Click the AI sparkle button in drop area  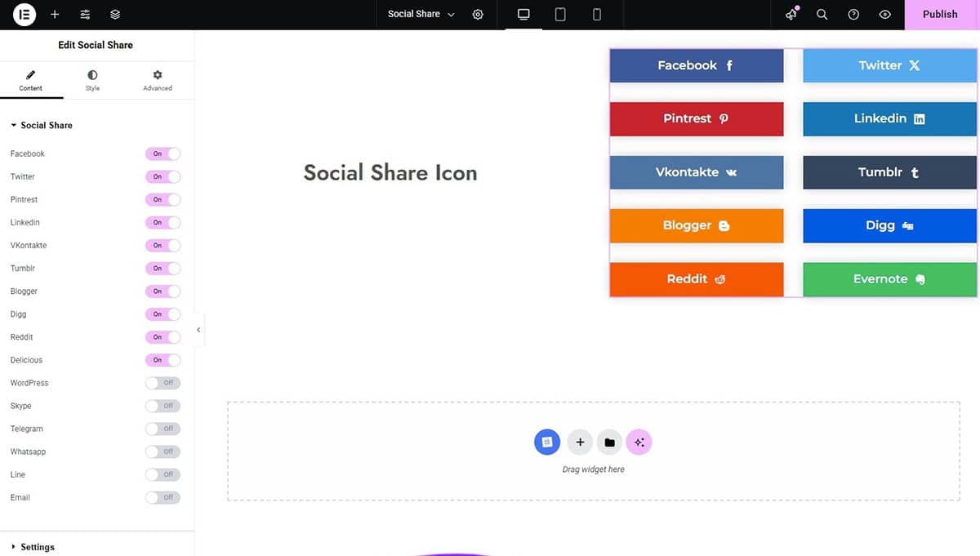click(x=639, y=443)
